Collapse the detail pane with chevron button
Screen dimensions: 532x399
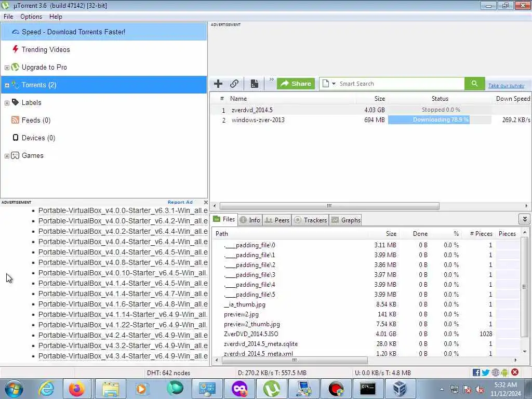525,219
